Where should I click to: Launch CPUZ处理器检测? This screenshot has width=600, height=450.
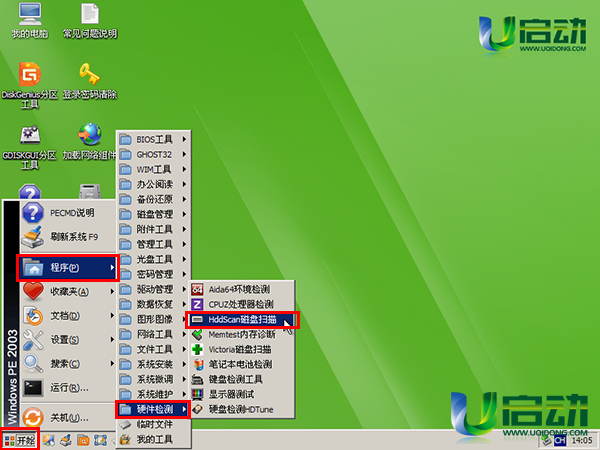click(x=242, y=304)
